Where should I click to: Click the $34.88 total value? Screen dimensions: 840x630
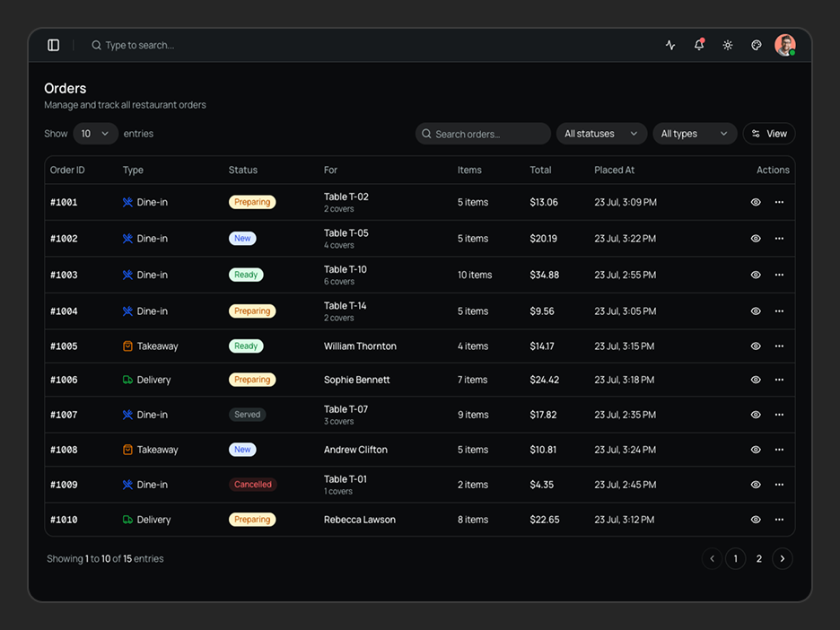[x=544, y=275]
